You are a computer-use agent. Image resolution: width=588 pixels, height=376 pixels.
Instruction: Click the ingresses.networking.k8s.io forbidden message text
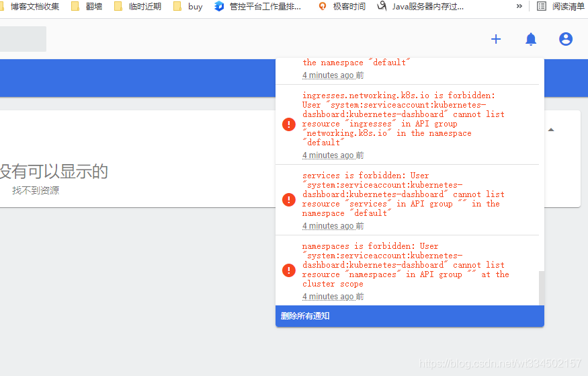pyautogui.click(x=403, y=119)
